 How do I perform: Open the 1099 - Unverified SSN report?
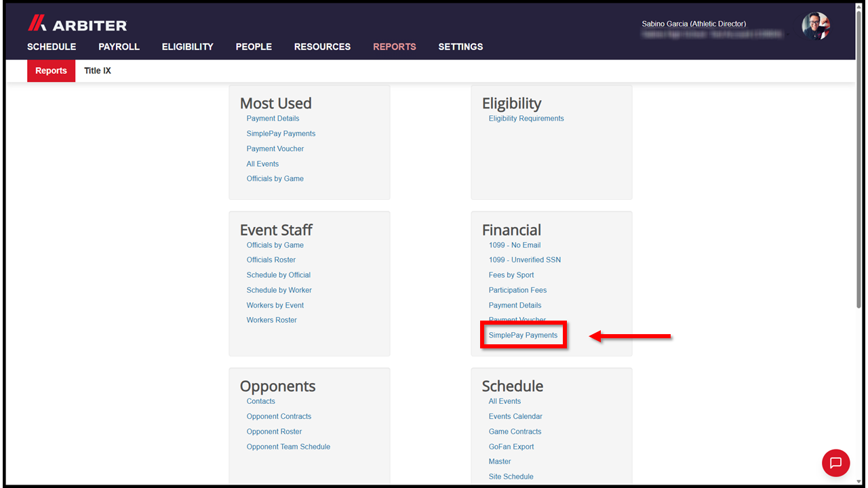pyautogui.click(x=525, y=260)
